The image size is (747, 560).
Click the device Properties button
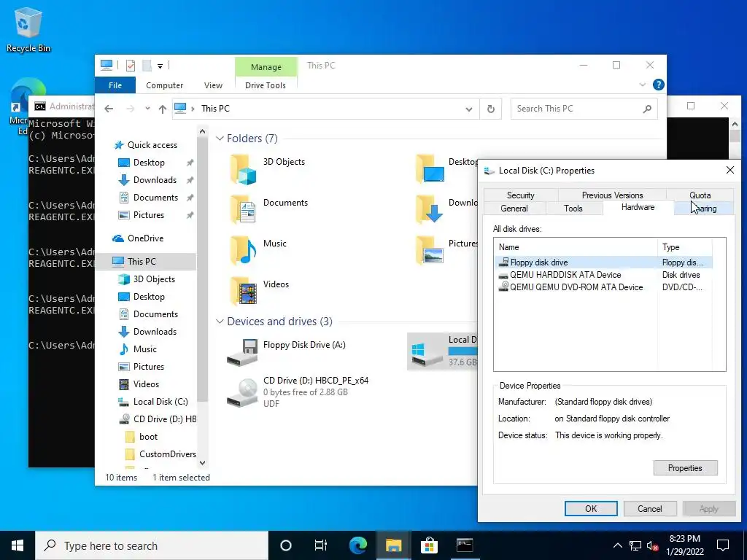[685, 468]
